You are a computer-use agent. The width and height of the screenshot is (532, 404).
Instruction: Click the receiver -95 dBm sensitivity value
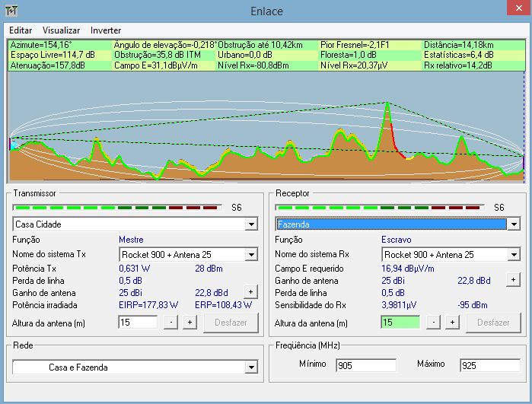[473, 305]
